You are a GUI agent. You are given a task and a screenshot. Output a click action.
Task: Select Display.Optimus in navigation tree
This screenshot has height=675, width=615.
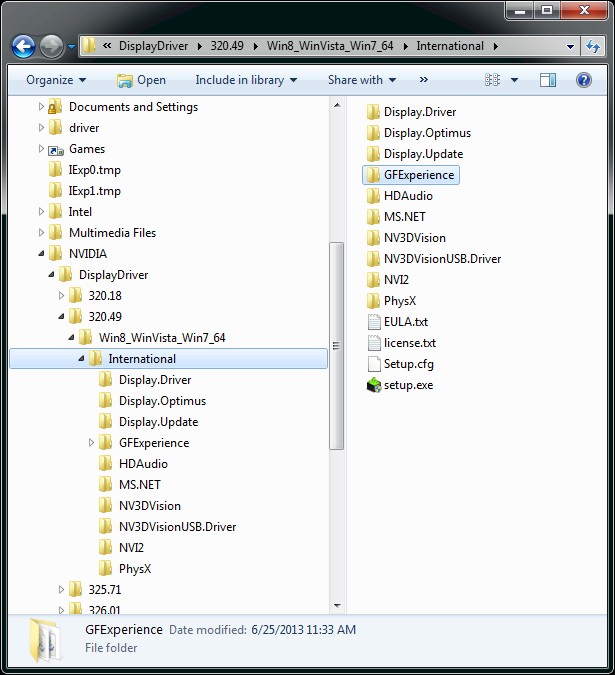click(162, 401)
